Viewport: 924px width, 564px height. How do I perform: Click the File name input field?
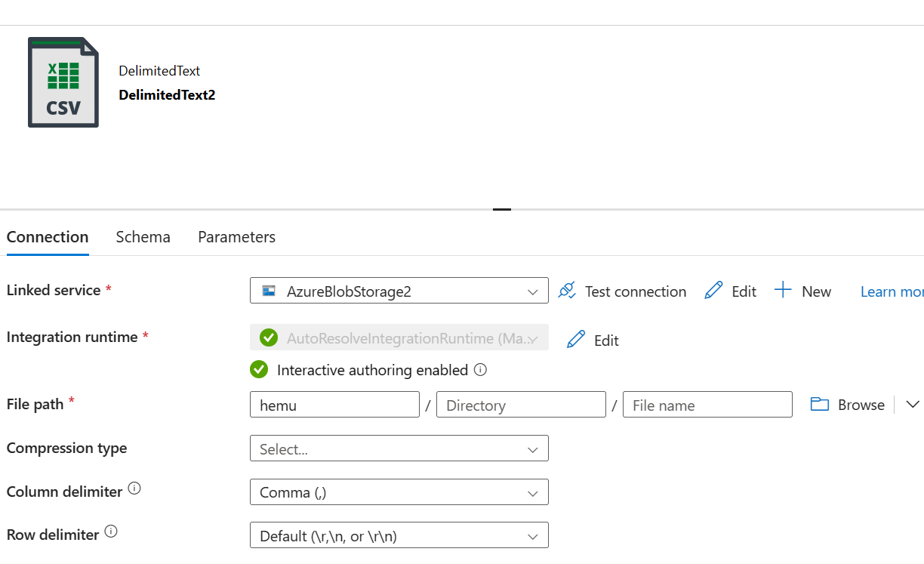pyautogui.click(x=707, y=405)
